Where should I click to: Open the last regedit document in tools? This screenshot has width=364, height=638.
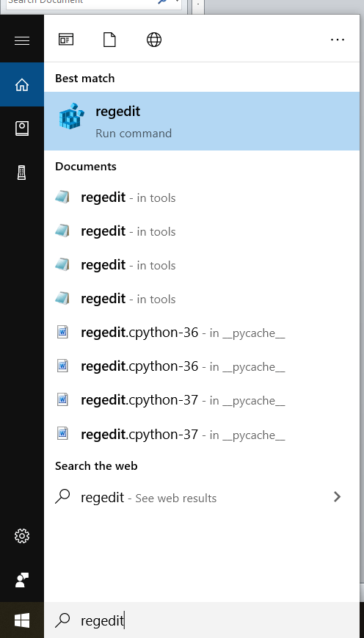(x=202, y=299)
